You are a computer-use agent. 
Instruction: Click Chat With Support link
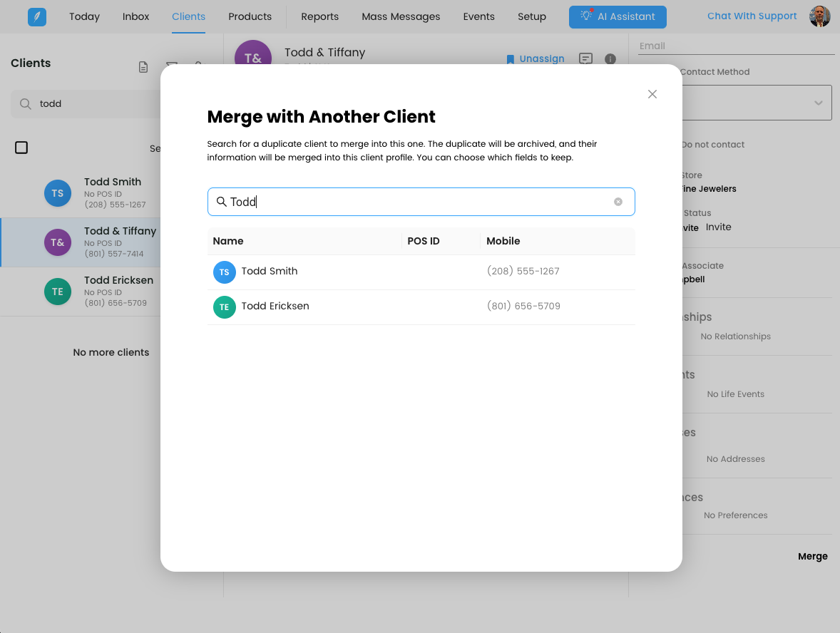click(752, 16)
